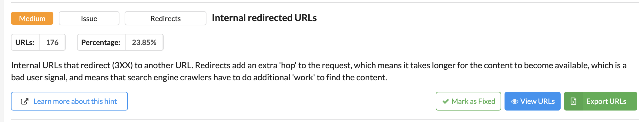This screenshot has width=644, height=122.
Task: Choose the Redirects category tag
Action: (x=166, y=18)
